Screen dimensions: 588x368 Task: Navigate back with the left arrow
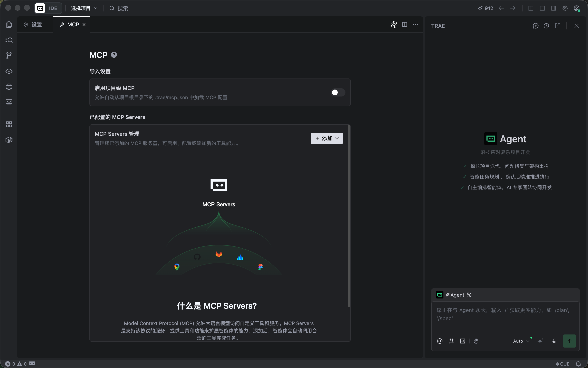tap(501, 8)
